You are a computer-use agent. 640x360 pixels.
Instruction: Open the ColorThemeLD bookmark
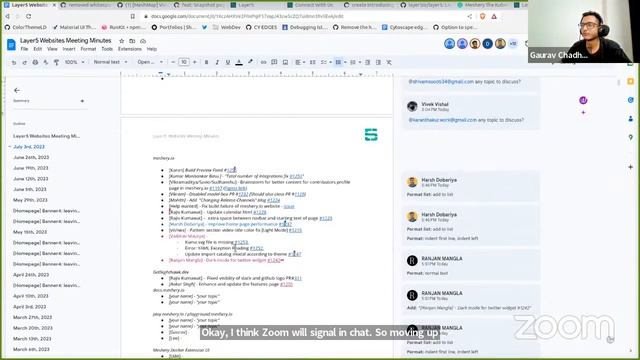coord(26,27)
